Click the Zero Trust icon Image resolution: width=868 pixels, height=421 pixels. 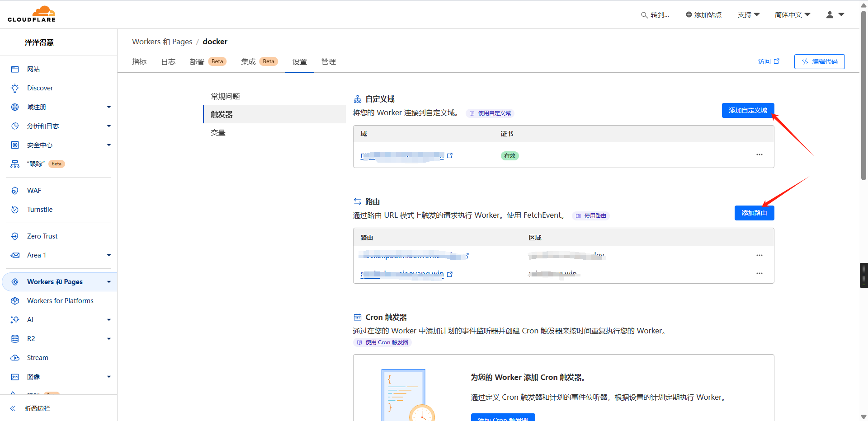click(15, 236)
